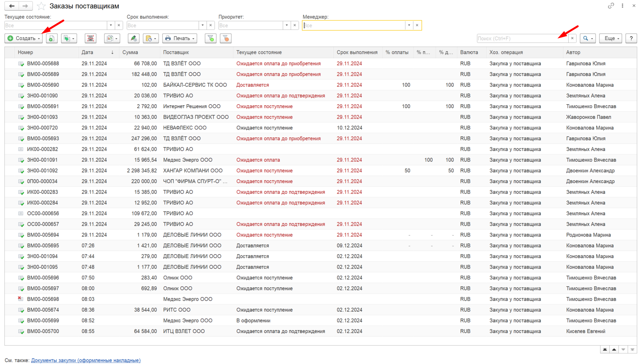
Task: Select order row ВМ00-005690
Action: coord(320,85)
